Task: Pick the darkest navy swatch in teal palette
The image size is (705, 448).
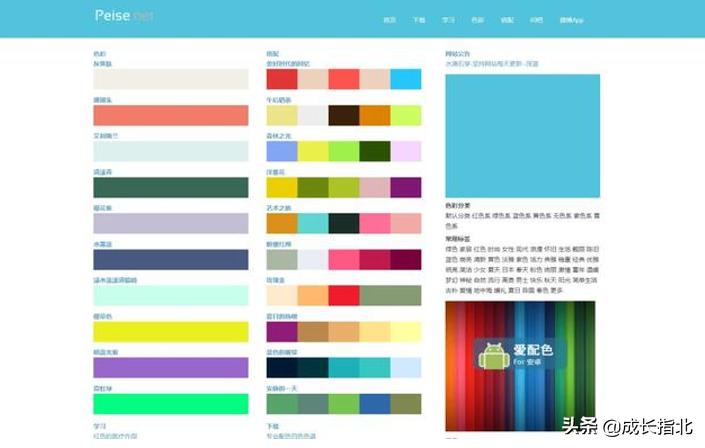Action: pyautogui.click(x=282, y=368)
